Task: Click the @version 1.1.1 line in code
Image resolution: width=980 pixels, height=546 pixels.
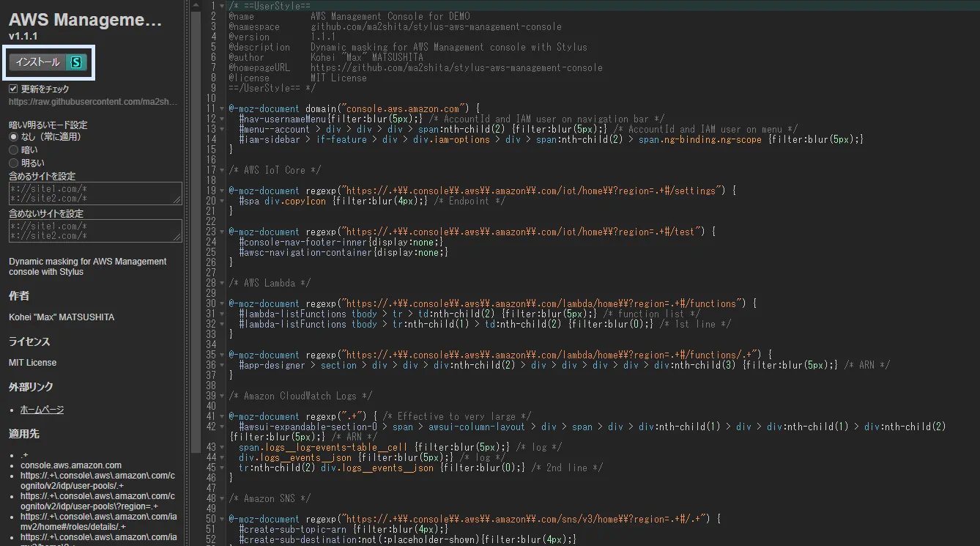Action: 282,37
